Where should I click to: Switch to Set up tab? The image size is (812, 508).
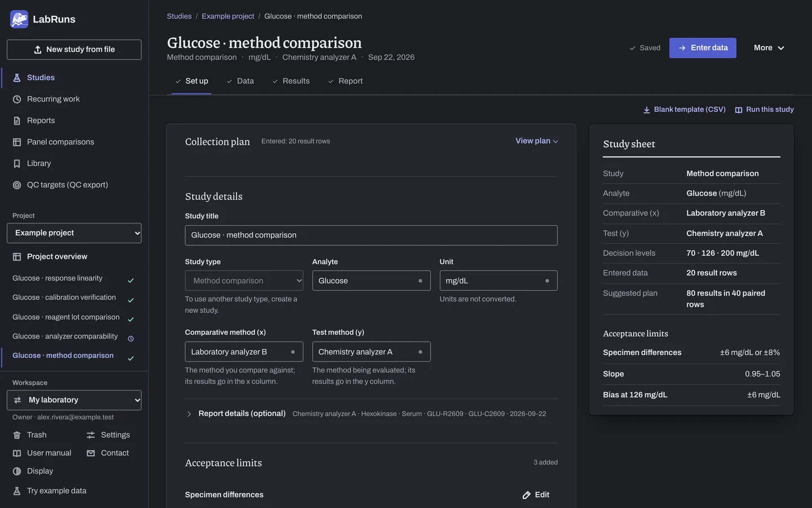[x=191, y=81]
